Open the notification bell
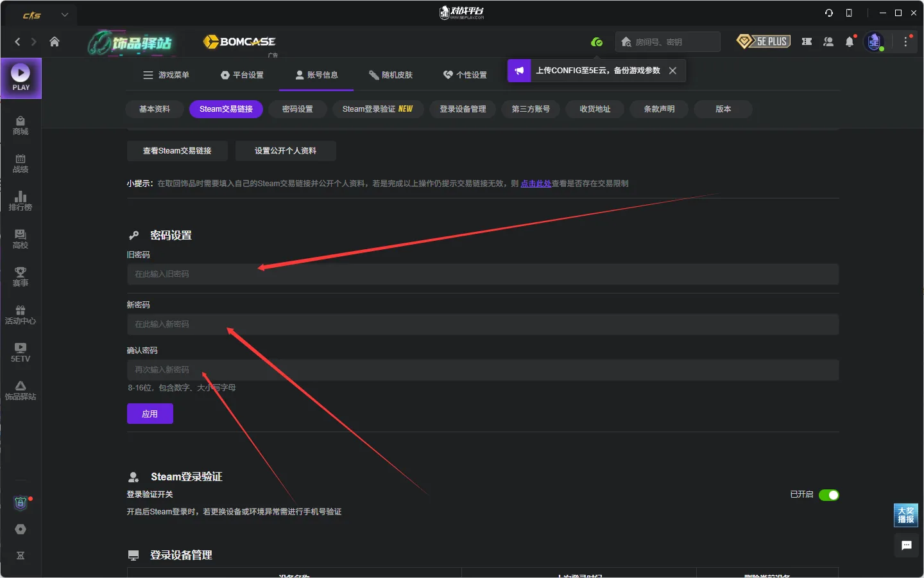Screen dimensions: 924x578 (850, 42)
